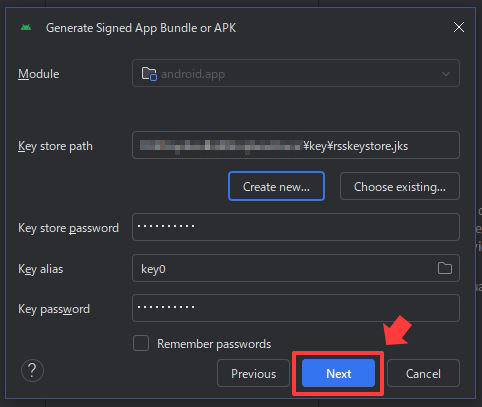
Task: Focus the Key store password field
Action: [296, 227]
